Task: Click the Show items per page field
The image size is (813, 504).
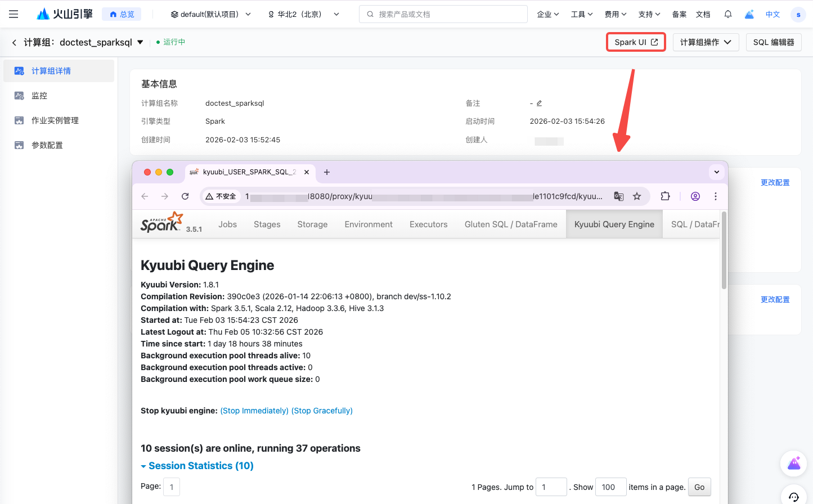Action: coord(610,487)
